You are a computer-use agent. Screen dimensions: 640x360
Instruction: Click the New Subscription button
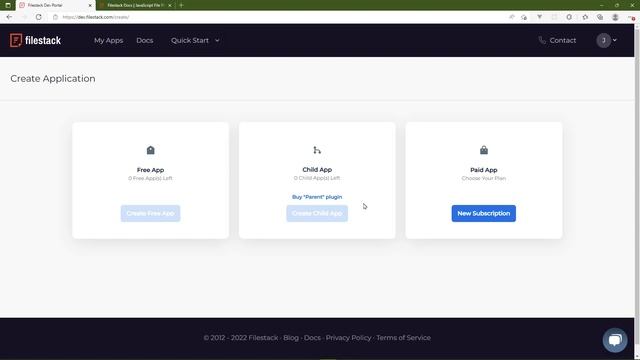click(484, 213)
